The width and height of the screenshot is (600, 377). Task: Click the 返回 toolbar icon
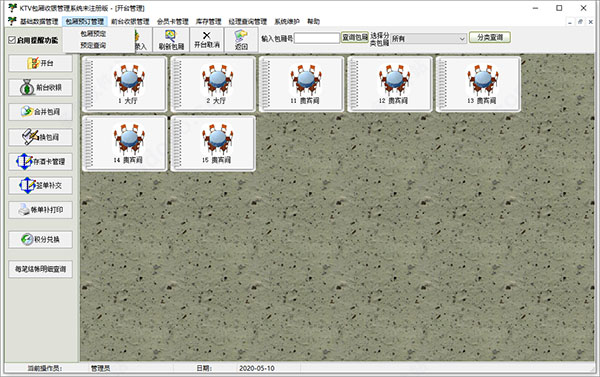point(241,40)
